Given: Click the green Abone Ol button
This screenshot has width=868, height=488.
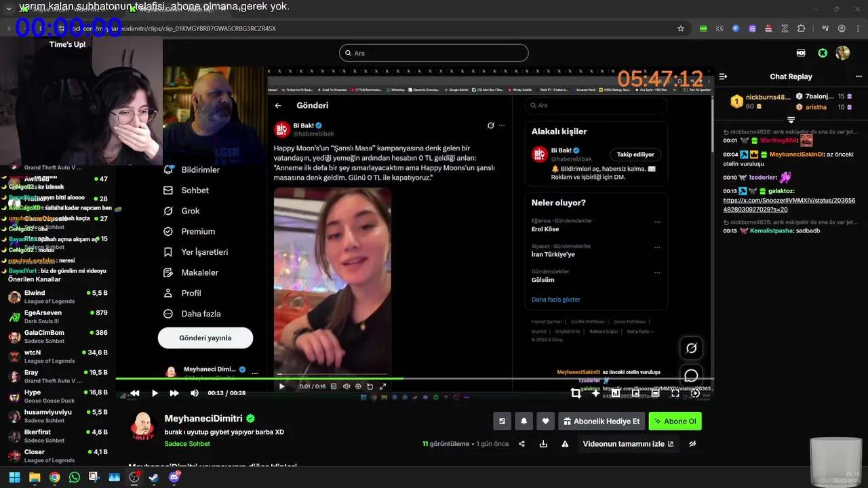Looking at the screenshot, I should point(675,421).
